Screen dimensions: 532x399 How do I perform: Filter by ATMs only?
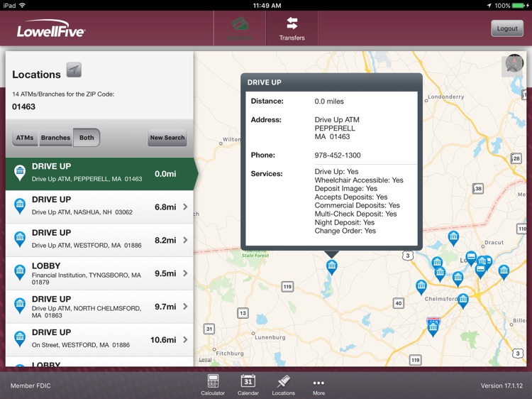tap(25, 138)
